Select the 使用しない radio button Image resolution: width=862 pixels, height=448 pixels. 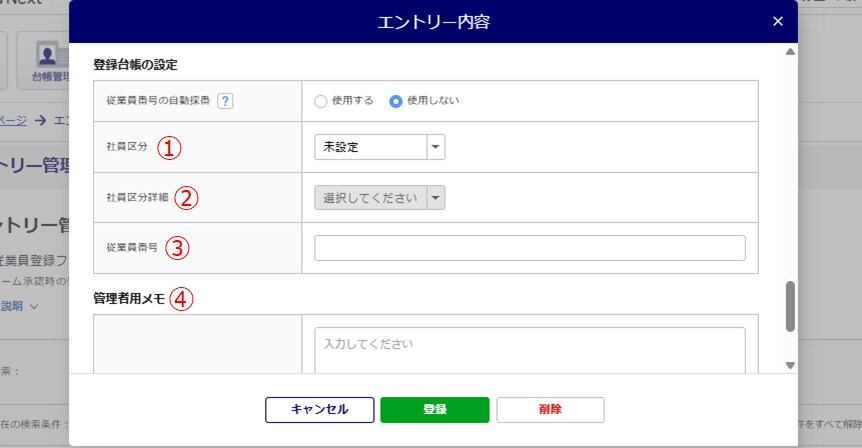(395, 101)
